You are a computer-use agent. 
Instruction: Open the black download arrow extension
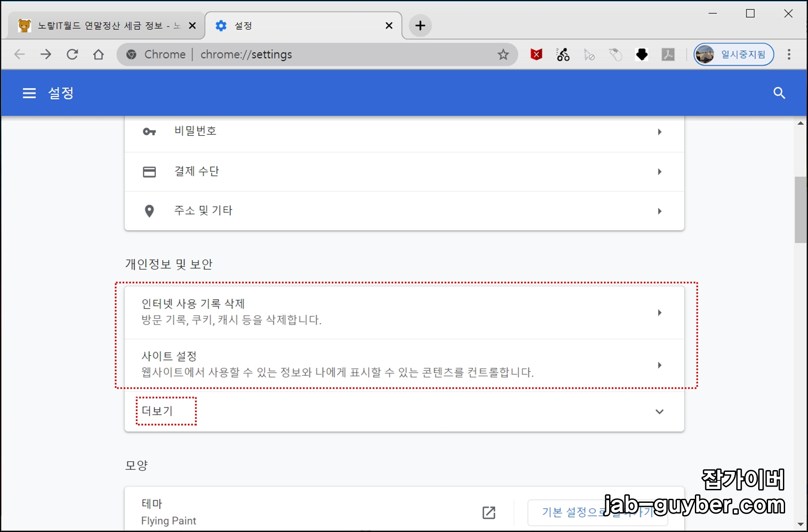pos(642,54)
